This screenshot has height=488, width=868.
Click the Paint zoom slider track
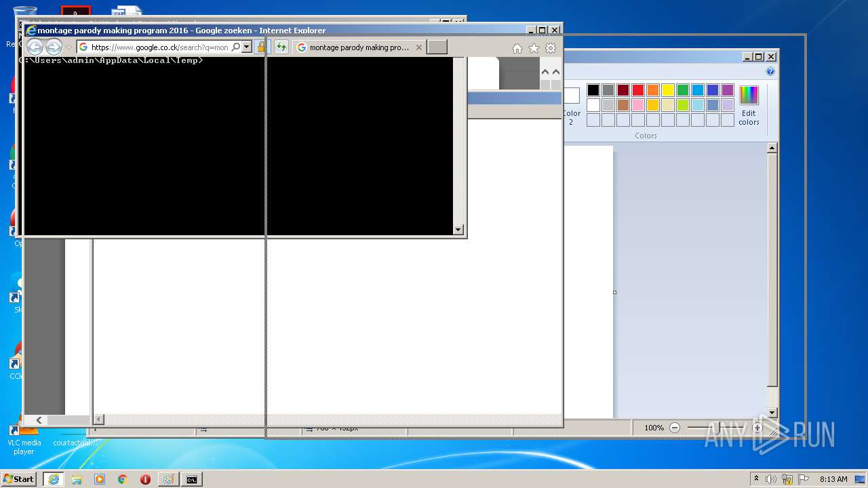pyautogui.click(x=716, y=428)
